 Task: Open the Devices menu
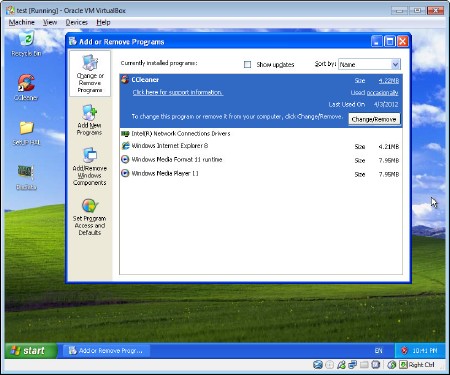(x=76, y=22)
